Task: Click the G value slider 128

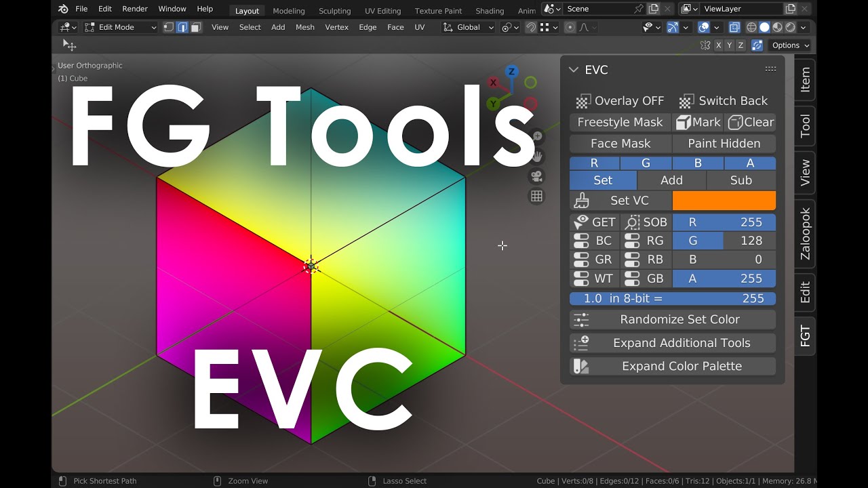Action: click(724, 241)
